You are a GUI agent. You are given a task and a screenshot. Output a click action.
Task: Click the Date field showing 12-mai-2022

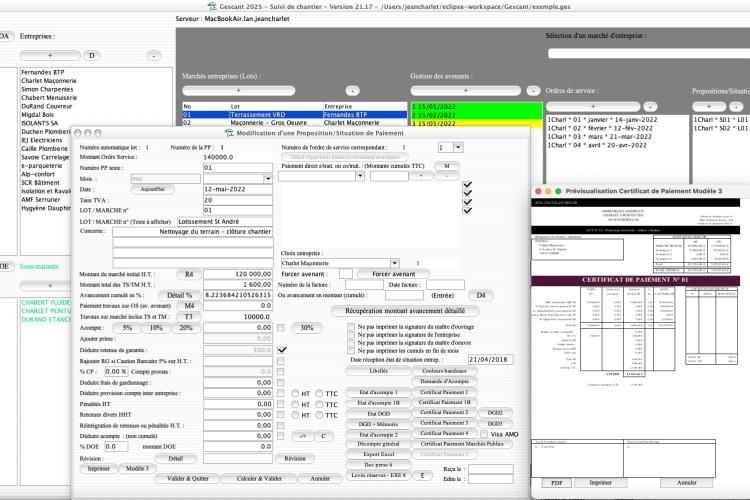238,189
